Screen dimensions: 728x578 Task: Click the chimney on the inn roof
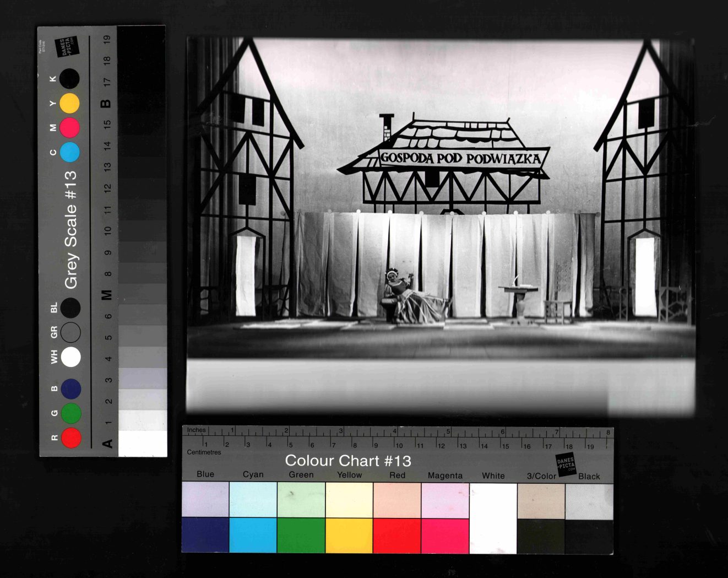(x=387, y=126)
